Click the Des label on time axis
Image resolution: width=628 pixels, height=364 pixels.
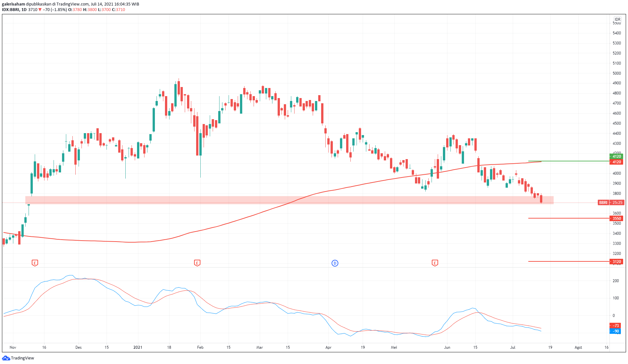click(x=79, y=347)
